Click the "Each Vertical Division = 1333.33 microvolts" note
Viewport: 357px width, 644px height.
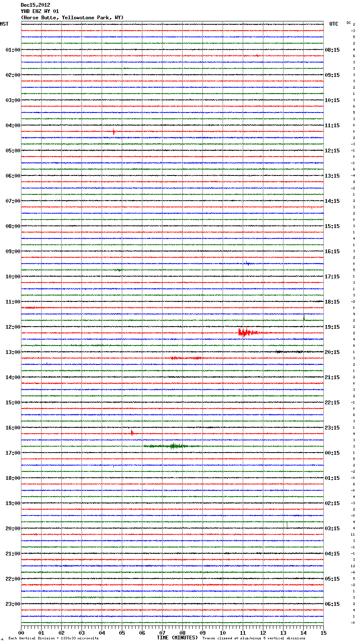click(53, 638)
